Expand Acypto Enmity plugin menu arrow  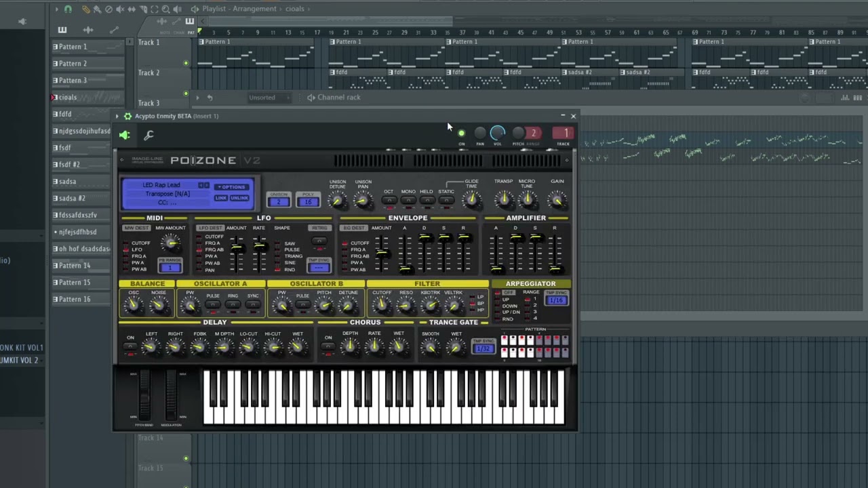point(117,116)
